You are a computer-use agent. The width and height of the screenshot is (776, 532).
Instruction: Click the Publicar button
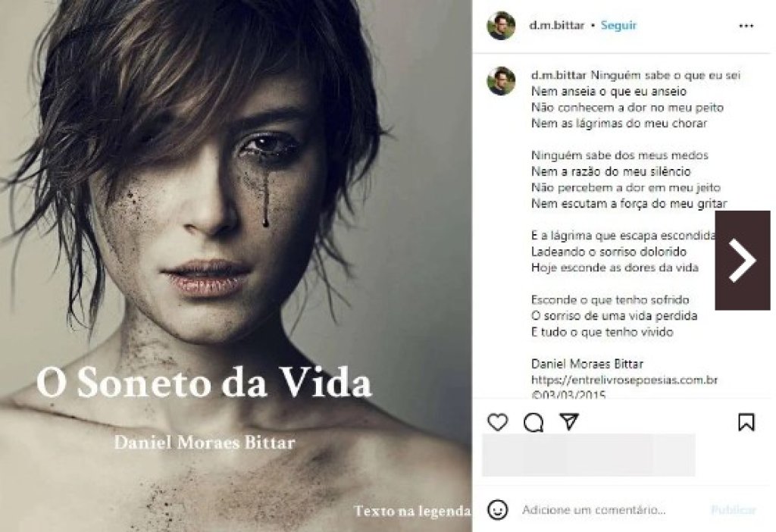tap(733, 510)
